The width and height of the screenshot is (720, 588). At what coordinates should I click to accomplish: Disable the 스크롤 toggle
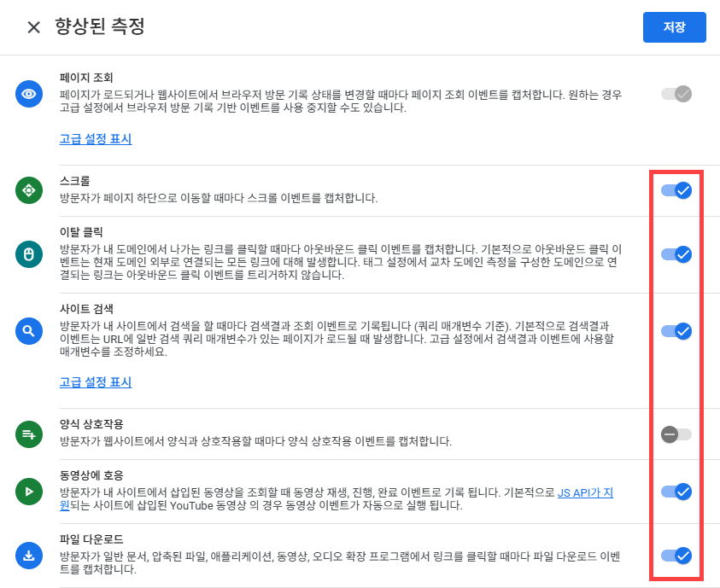click(676, 190)
